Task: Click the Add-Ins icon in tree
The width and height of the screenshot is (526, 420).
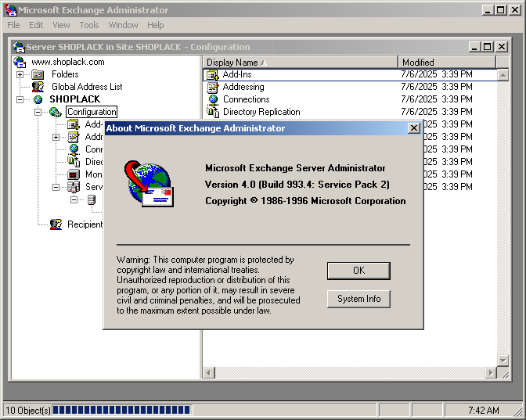Action: point(74,124)
